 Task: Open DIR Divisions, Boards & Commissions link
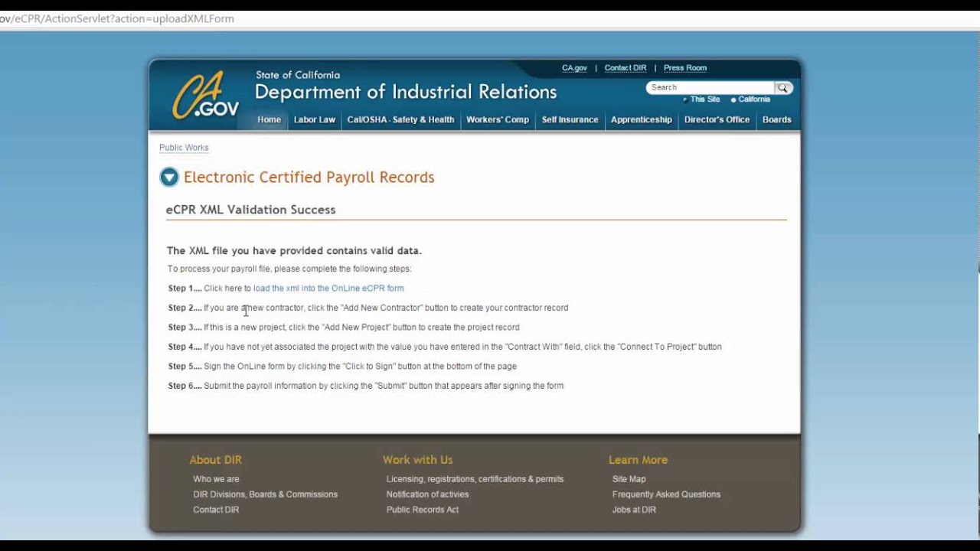point(265,494)
